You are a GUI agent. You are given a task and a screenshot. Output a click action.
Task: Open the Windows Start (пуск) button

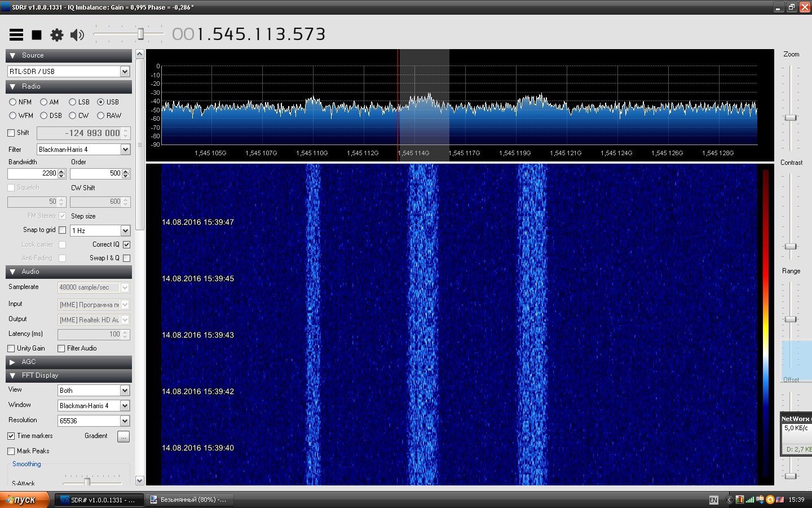point(25,500)
